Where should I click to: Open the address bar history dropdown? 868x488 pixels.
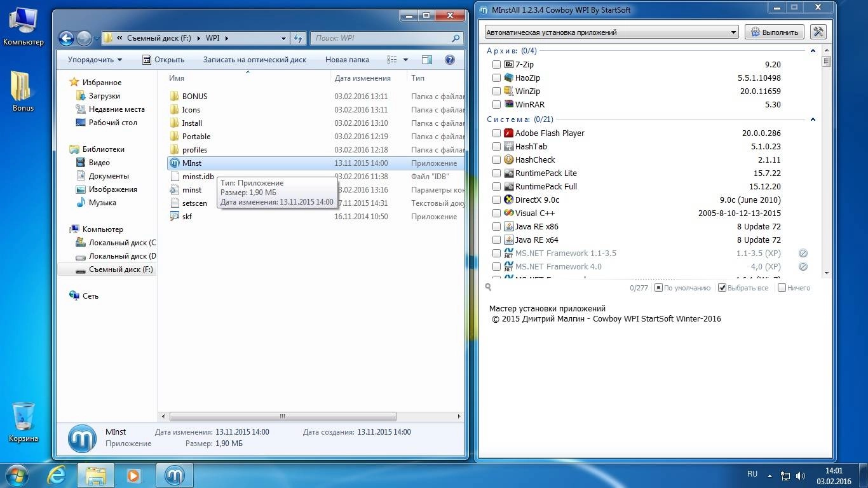(x=284, y=38)
